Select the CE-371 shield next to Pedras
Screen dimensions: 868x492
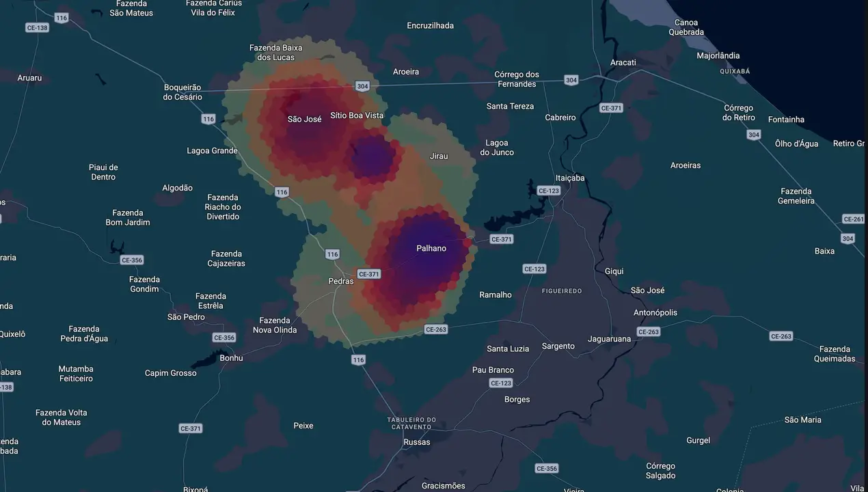(369, 274)
